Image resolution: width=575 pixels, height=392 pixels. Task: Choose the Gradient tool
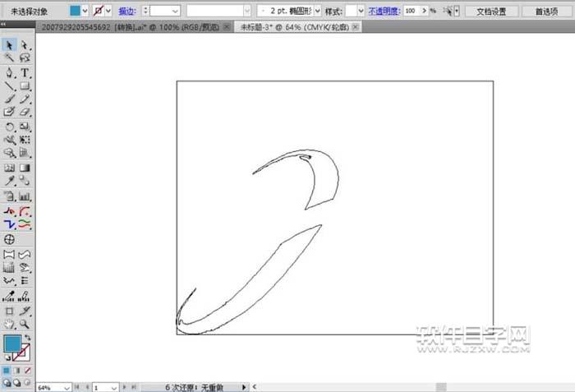(25, 168)
